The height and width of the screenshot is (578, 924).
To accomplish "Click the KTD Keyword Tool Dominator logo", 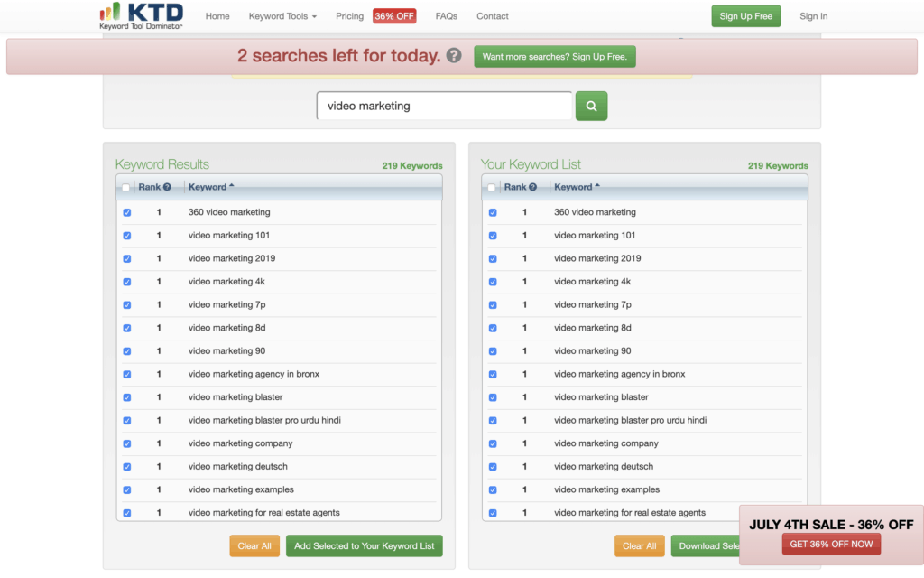I will 142,16.
